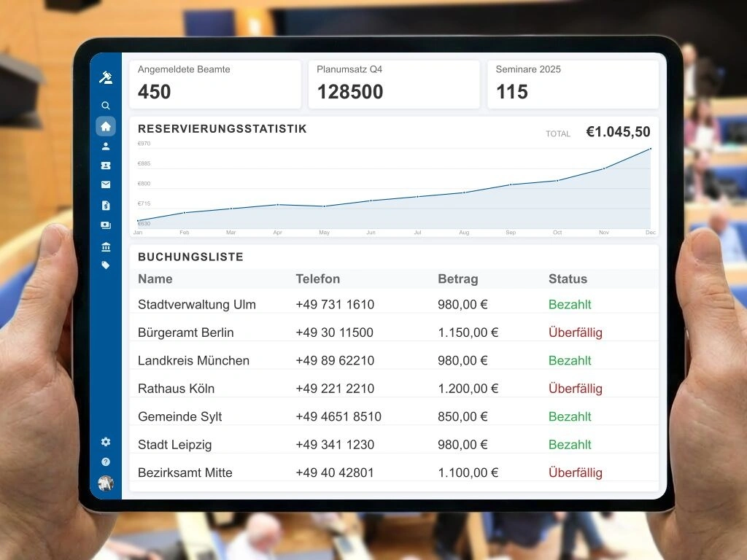
Task: Click the gavel logo icon in sidebar
Action: click(x=106, y=77)
